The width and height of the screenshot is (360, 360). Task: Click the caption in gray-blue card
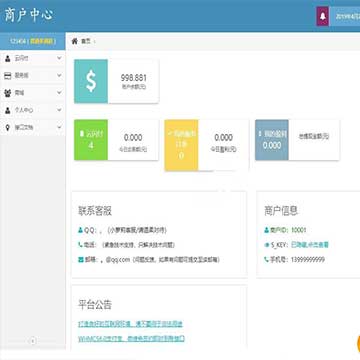click(314, 136)
